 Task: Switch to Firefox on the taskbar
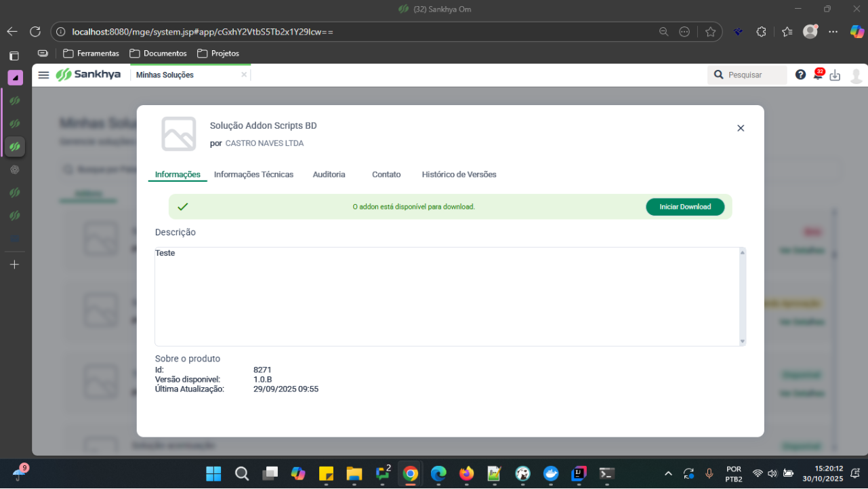point(467,473)
